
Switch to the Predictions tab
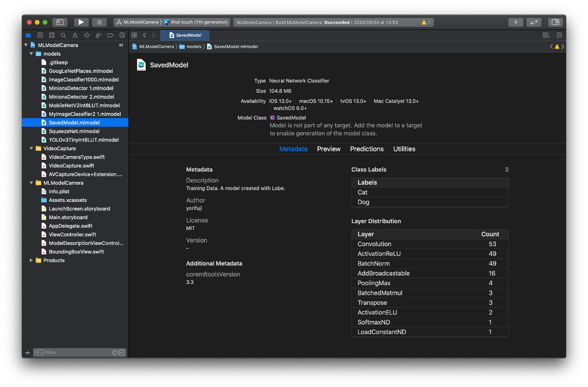pos(367,149)
